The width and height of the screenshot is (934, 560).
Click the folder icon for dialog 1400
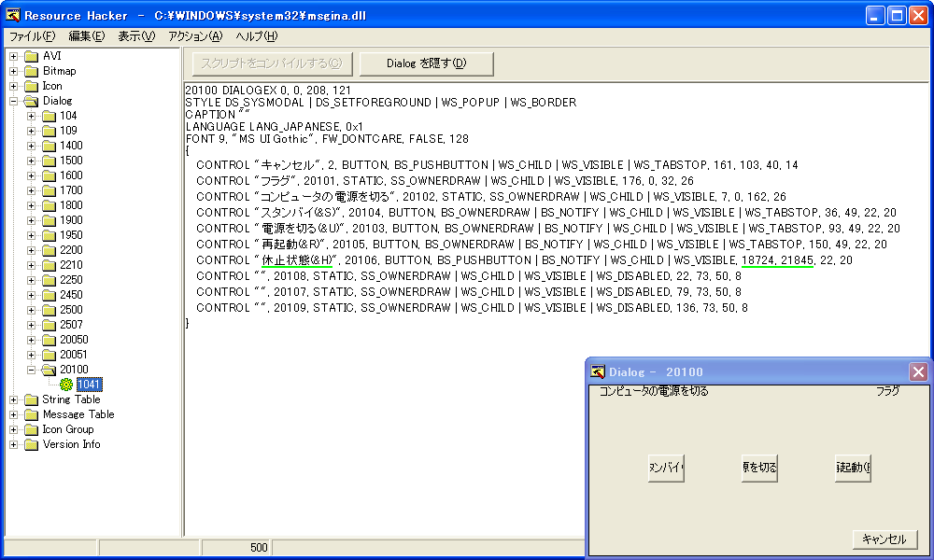(x=50, y=146)
